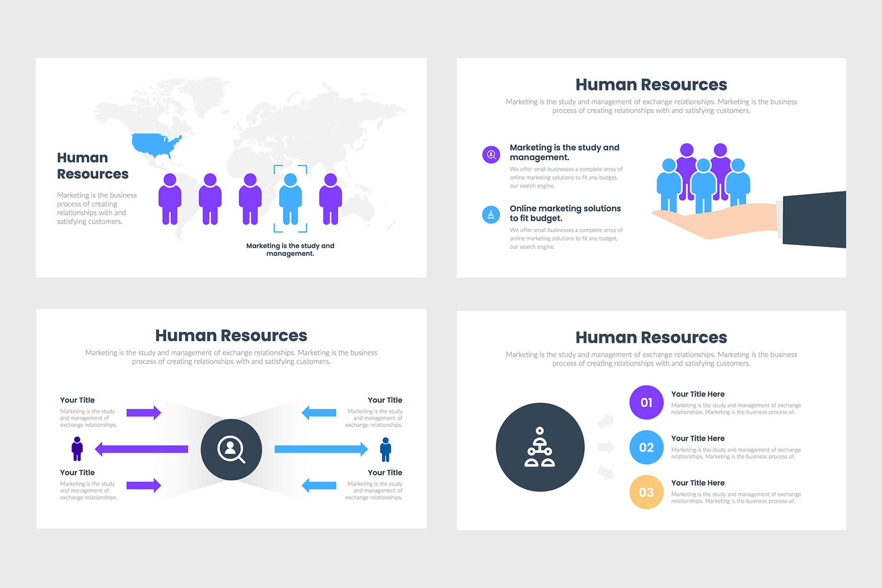Select "Online marketing solutions to fit budget." heading
The height and width of the screenshot is (588, 882).
[x=565, y=213]
